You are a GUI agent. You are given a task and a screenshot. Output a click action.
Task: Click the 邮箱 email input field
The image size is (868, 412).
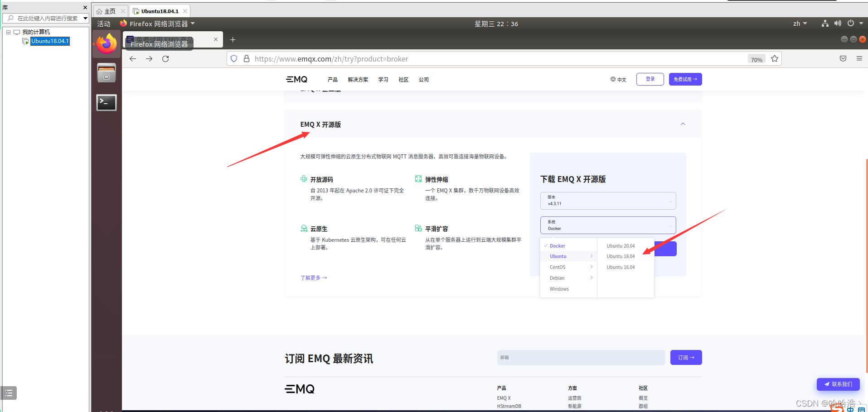coord(581,357)
